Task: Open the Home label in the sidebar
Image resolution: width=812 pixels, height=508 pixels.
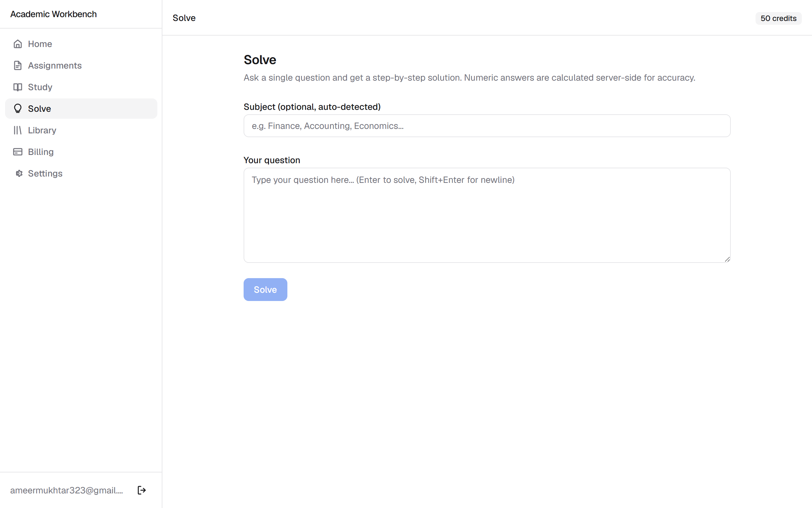Action: click(x=40, y=44)
